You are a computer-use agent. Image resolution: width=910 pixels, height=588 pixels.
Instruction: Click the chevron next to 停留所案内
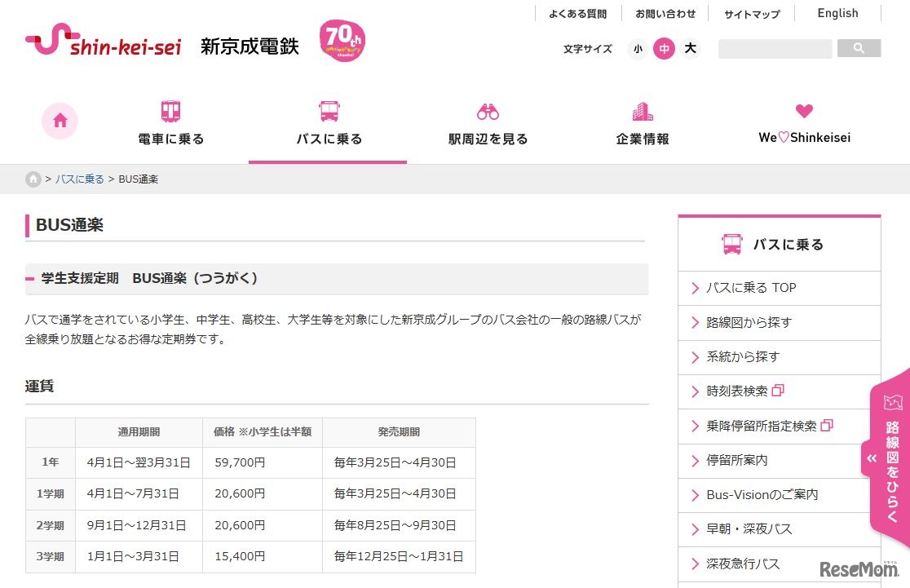click(x=696, y=461)
